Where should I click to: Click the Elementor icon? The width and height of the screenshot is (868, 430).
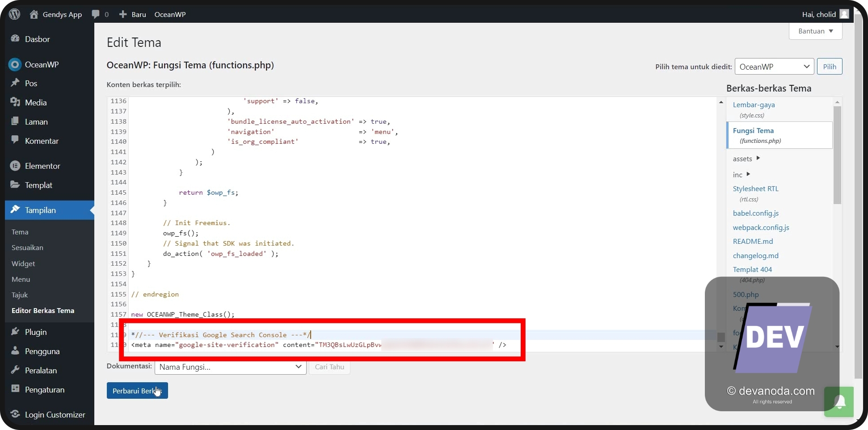click(15, 166)
